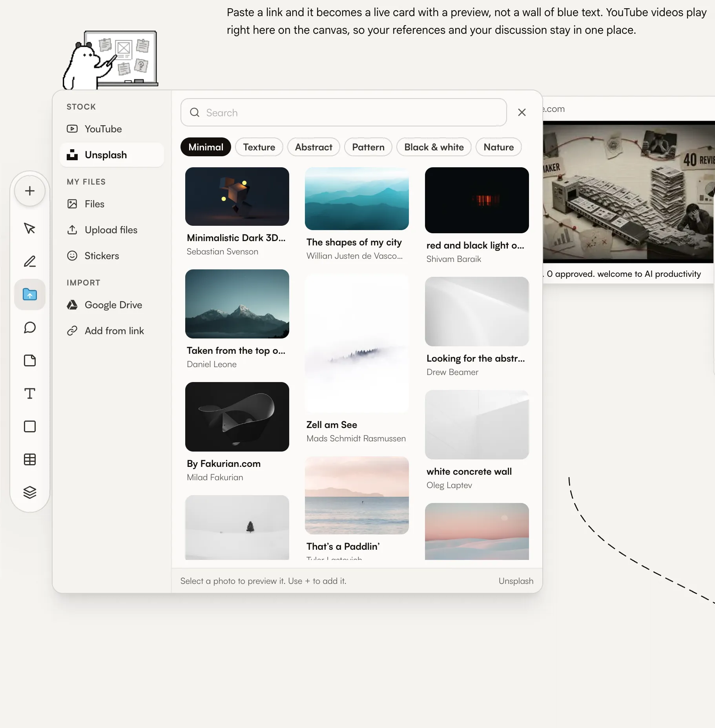
Task: Choose Add from link
Action: (x=112, y=331)
